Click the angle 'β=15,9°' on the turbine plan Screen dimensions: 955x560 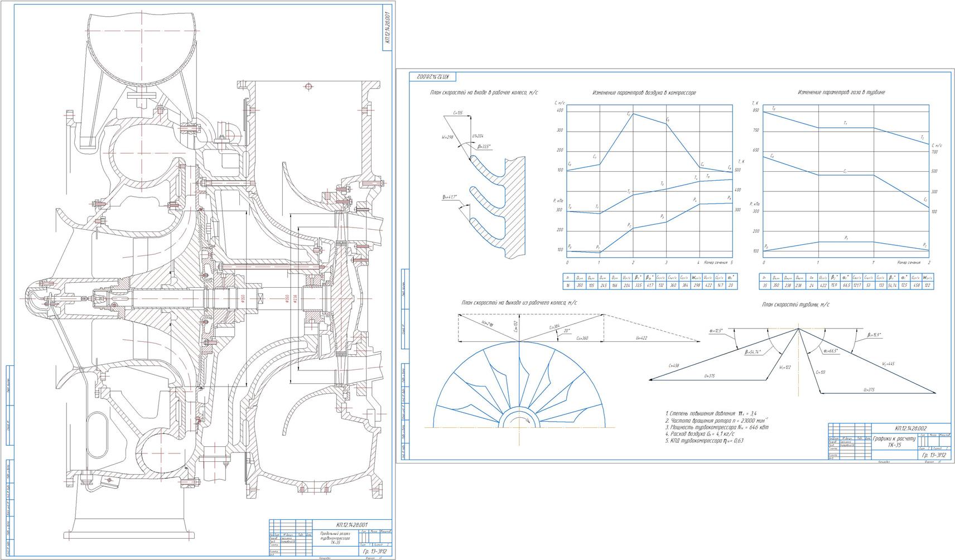coord(874,335)
